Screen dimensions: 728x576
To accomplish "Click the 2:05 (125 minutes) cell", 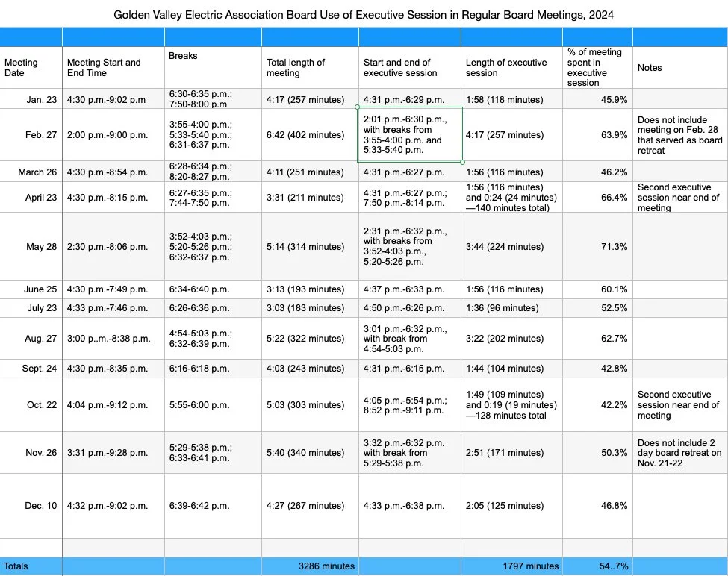I will (511, 506).
